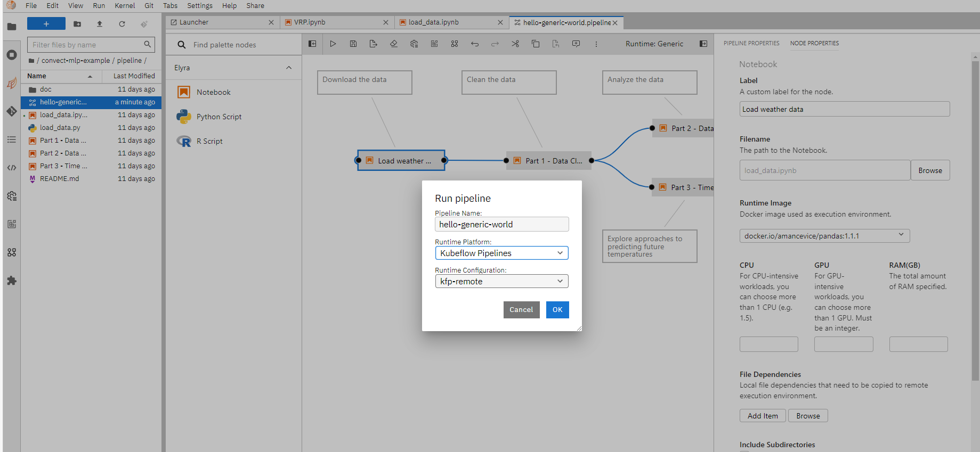This screenshot has height=452, width=980.
Task: Toggle the properties panel icon near Runtime: Generic
Action: click(703, 44)
